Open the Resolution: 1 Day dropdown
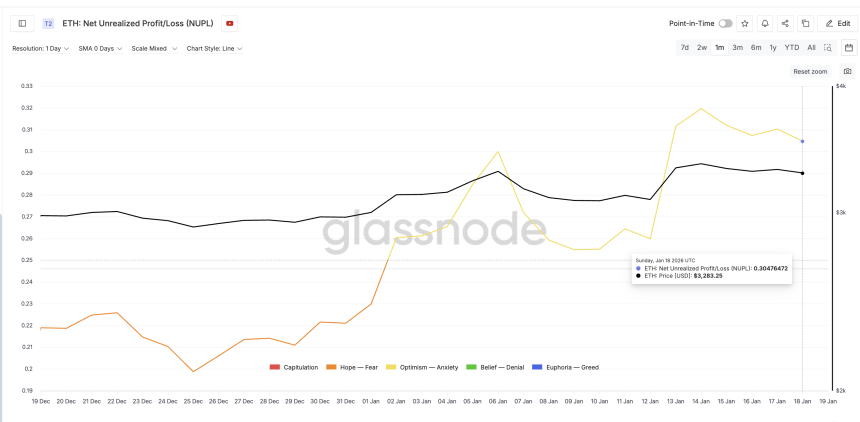The image size is (860, 422). coord(40,48)
